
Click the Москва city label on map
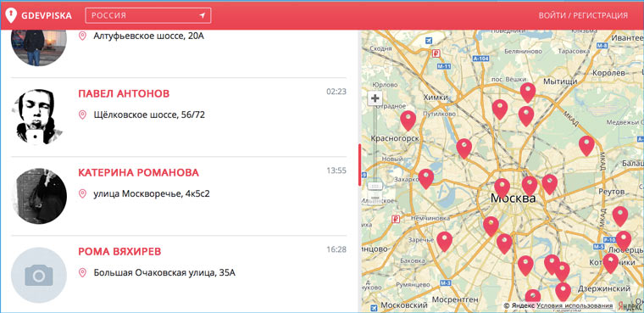point(514,198)
